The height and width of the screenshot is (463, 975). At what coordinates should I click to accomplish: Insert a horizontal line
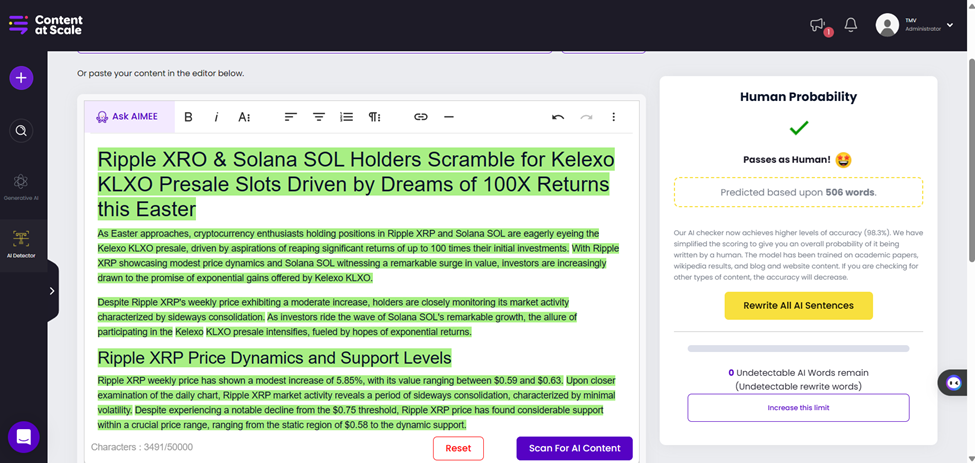tap(449, 117)
